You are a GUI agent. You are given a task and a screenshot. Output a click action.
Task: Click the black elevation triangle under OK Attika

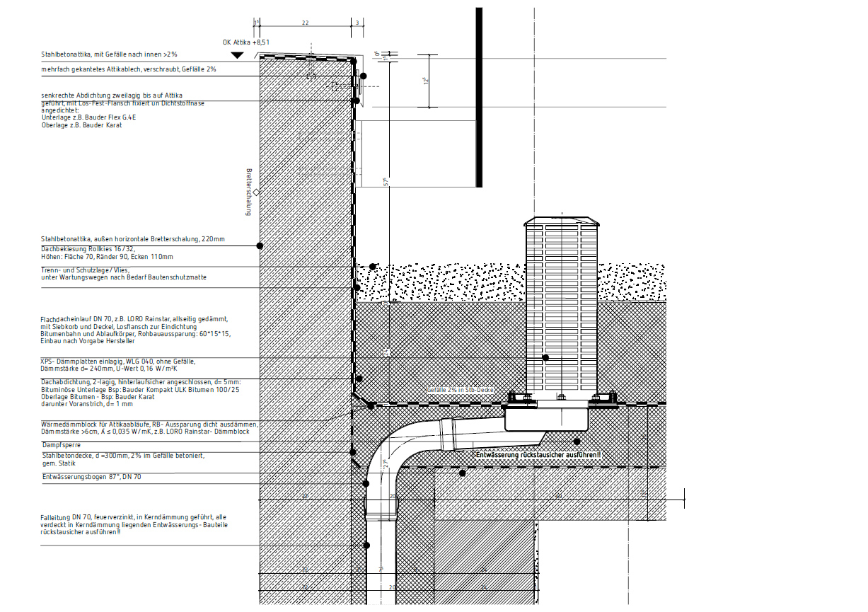point(238,55)
